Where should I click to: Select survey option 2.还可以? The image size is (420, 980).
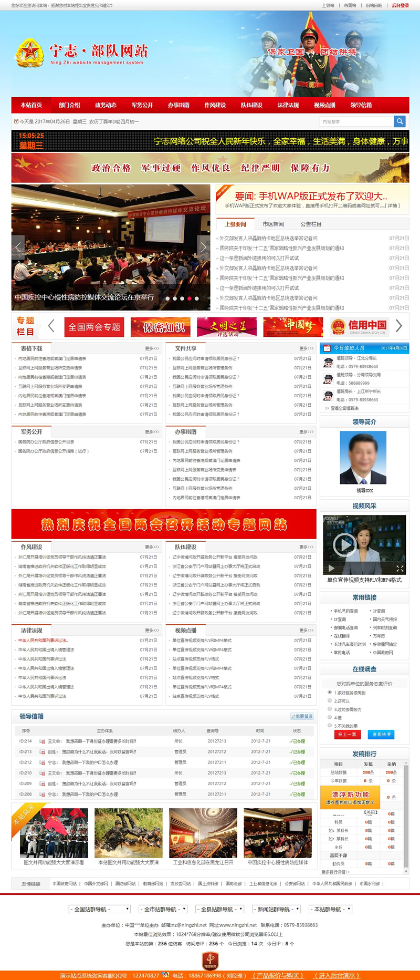[330, 700]
